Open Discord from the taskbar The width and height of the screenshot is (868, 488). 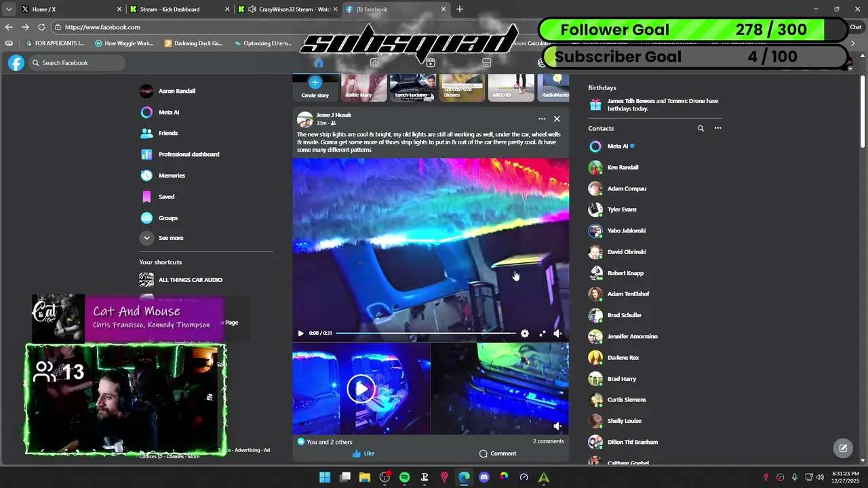pyautogui.click(x=484, y=477)
